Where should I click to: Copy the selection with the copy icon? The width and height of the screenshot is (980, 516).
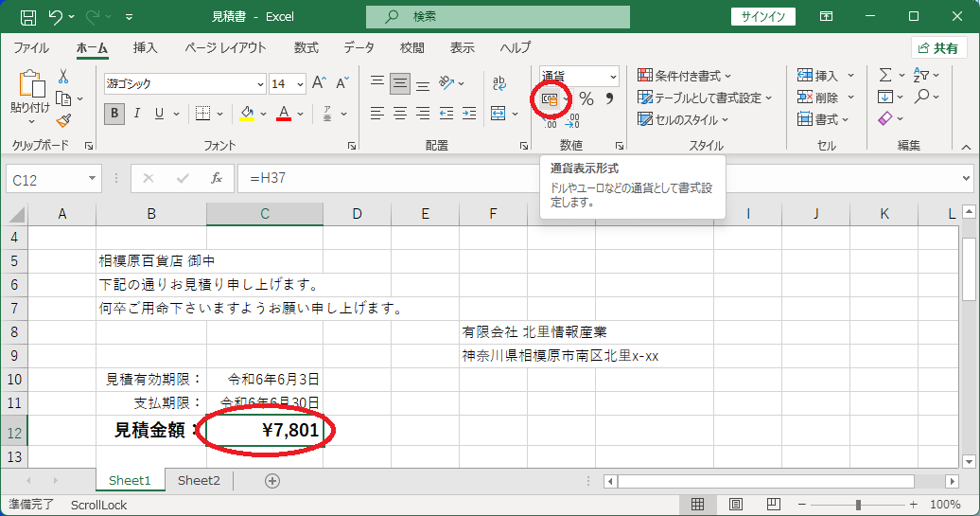[x=63, y=98]
